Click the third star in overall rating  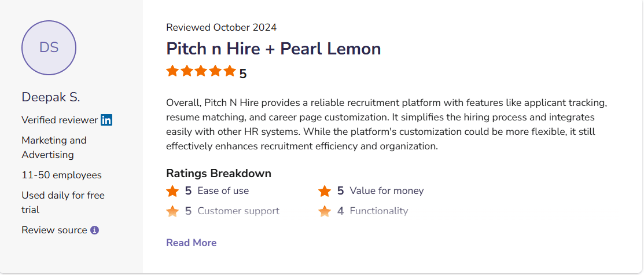pos(201,71)
